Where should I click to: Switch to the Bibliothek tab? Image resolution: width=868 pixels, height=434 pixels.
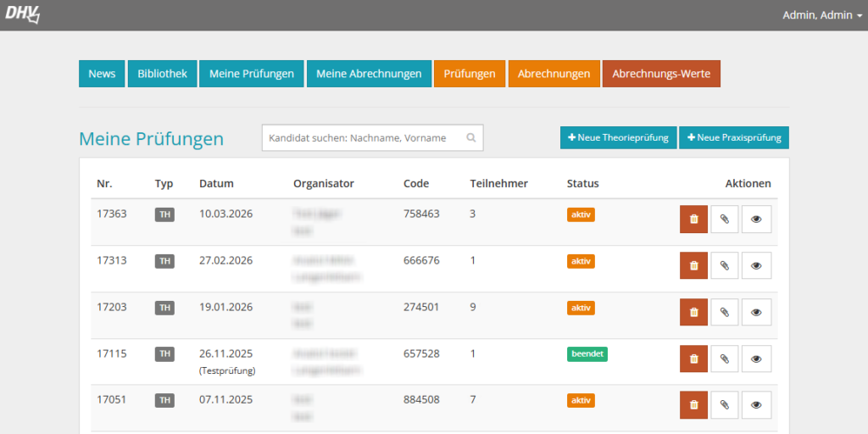pyautogui.click(x=163, y=74)
